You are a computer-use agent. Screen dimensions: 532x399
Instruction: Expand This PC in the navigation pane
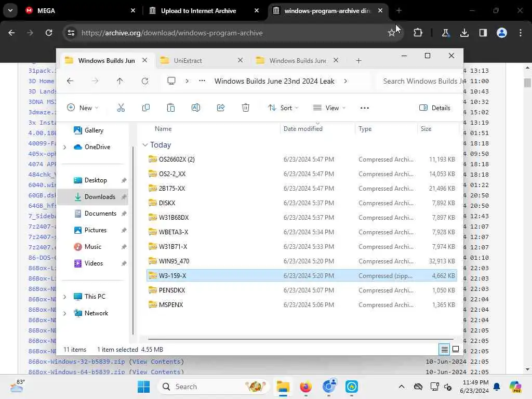coord(65,297)
